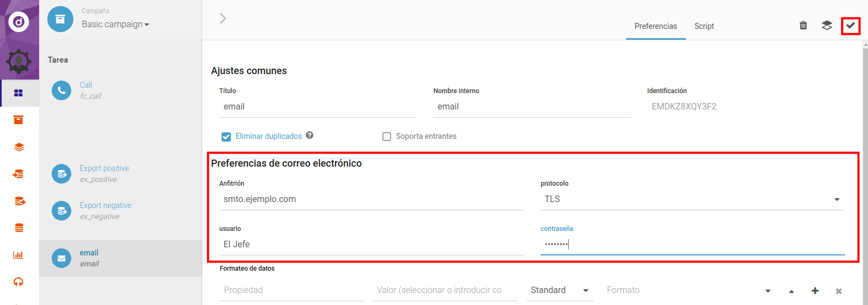Viewport: 868px width, 305px height.
Task: Open the bar chart statistics icon
Action: click(x=18, y=254)
